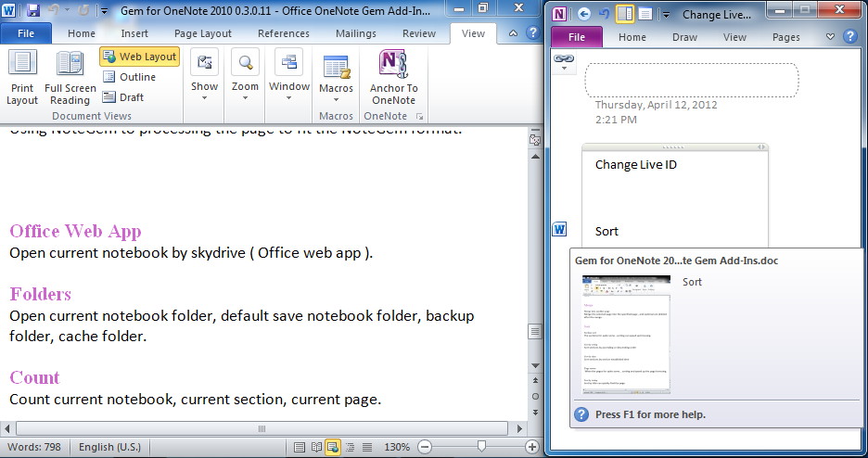The image size is (868, 458).
Task: Click Word link icon beside Sort
Action: (x=560, y=228)
